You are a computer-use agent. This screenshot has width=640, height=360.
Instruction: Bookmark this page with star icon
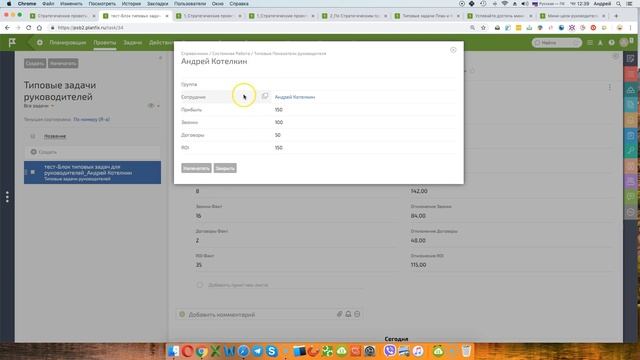tap(483, 28)
